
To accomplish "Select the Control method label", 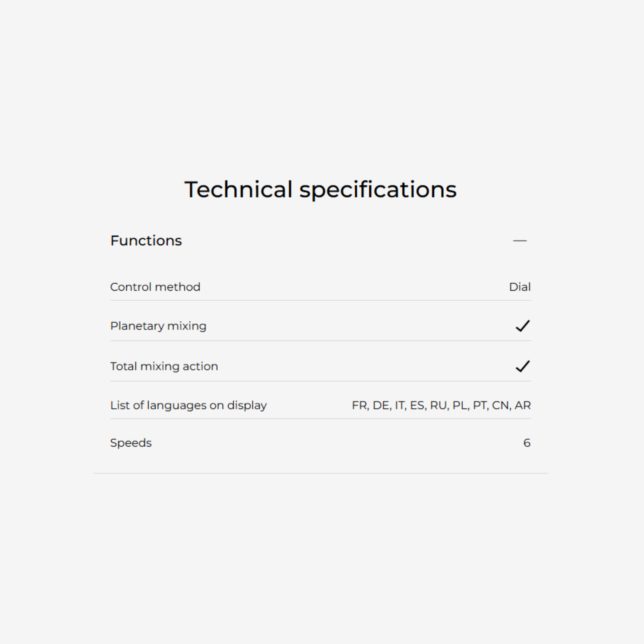I will [155, 287].
